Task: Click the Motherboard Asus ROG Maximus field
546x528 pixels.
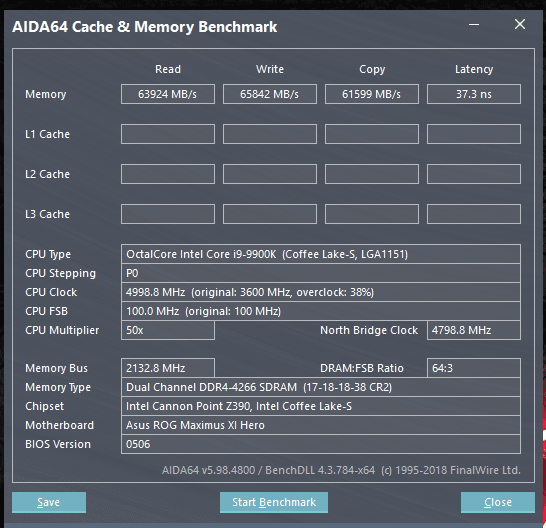Action: 321,425
